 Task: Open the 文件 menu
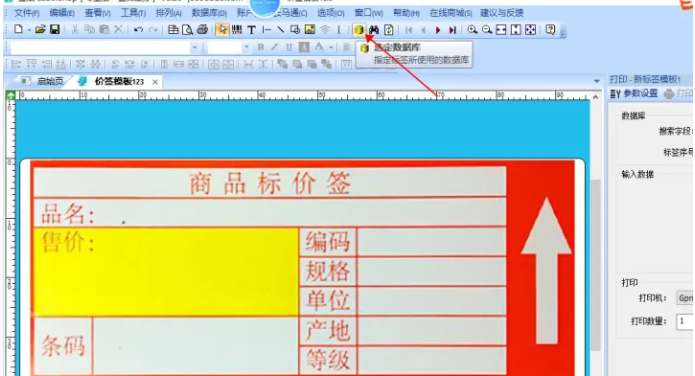26,13
